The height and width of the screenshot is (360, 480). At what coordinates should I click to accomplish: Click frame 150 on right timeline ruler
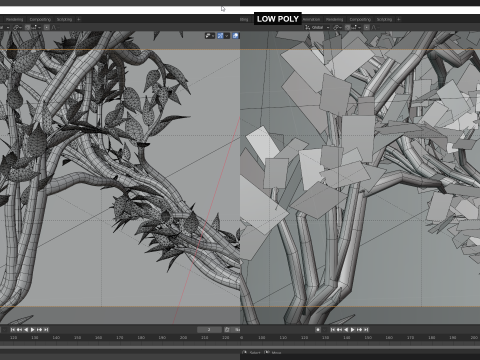[368, 338]
